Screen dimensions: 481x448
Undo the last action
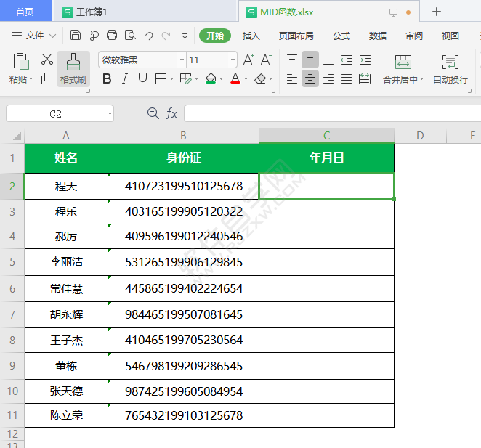coord(148,36)
